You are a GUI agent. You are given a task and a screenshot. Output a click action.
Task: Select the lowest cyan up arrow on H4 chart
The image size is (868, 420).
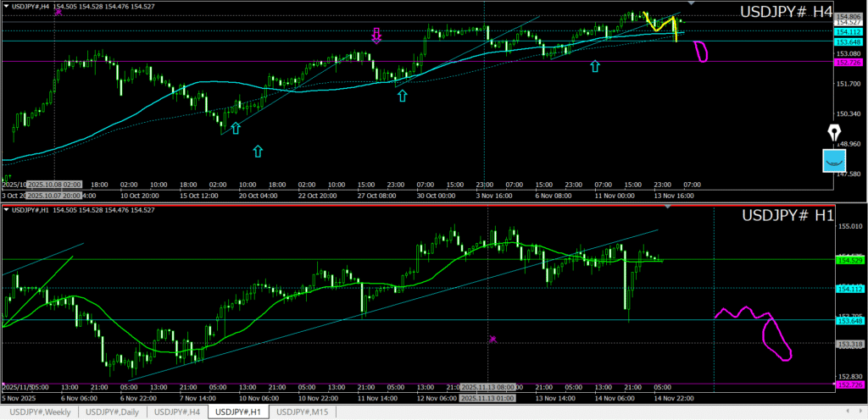coord(258,151)
